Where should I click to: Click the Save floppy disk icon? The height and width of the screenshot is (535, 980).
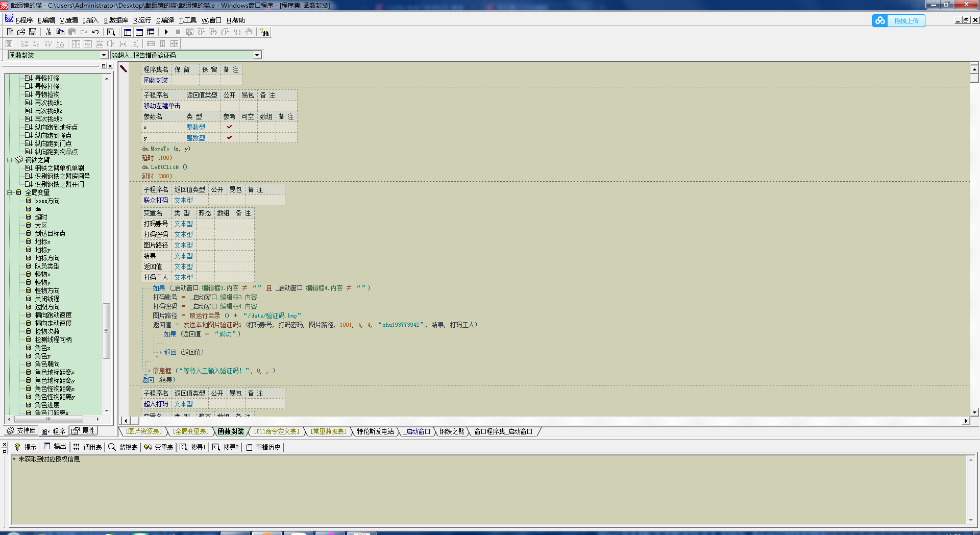tap(33, 32)
